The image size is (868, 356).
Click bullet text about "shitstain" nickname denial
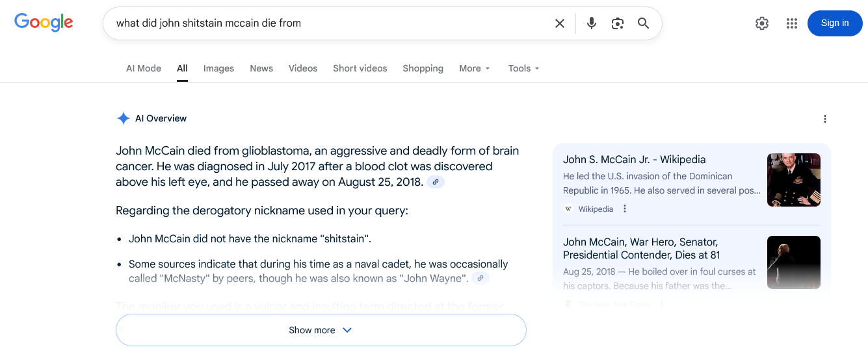coord(250,239)
